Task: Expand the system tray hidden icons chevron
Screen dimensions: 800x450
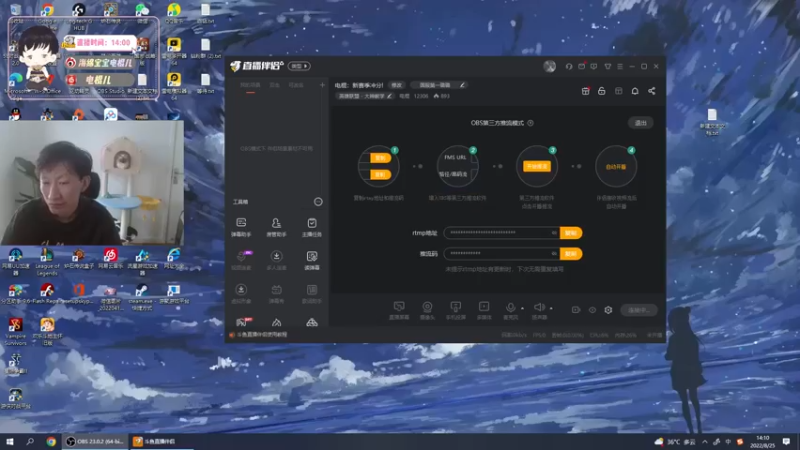Action: (x=705, y=442)
